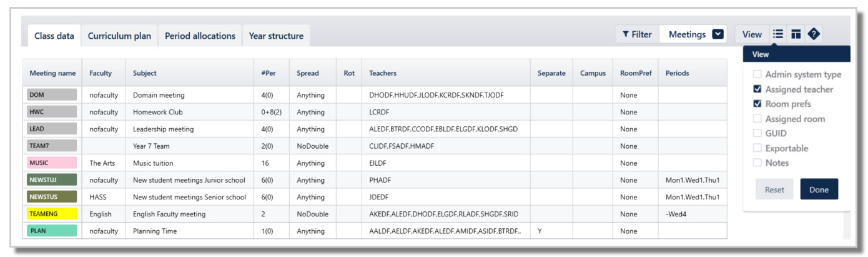Click the table layout icon
Screen dimensions: 868x257
click(x=796, y=34)
